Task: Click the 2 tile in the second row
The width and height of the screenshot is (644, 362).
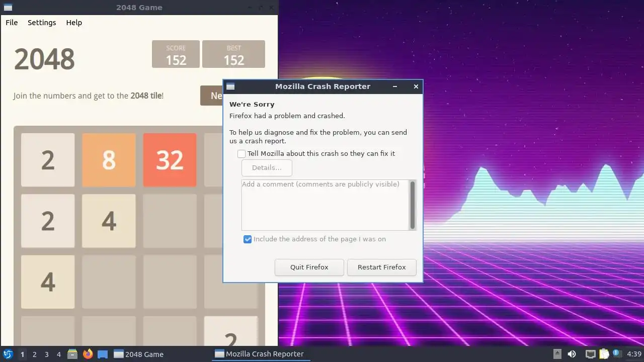Action: (48, 221)
